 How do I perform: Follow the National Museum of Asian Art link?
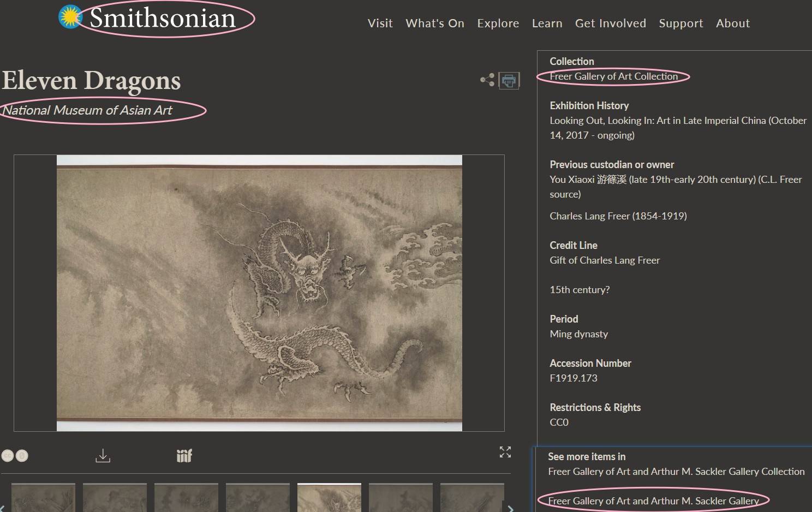87,110
